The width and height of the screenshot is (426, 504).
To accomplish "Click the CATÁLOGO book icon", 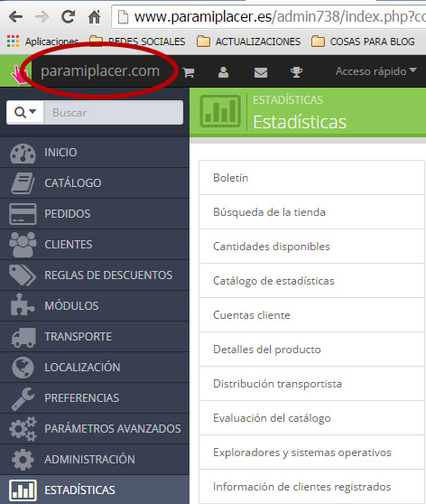I will (23, 183).
